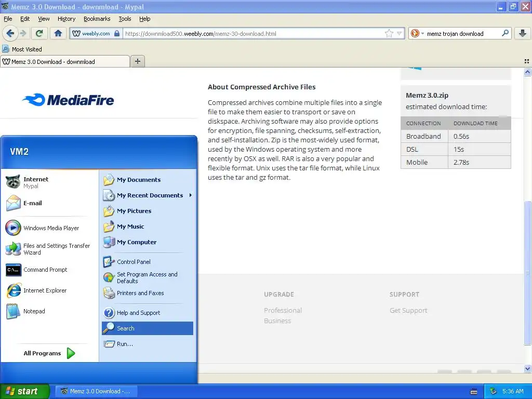Click the browser Back arrow button
This screenshot has height=399, width=532.
(x=10, y=33)
